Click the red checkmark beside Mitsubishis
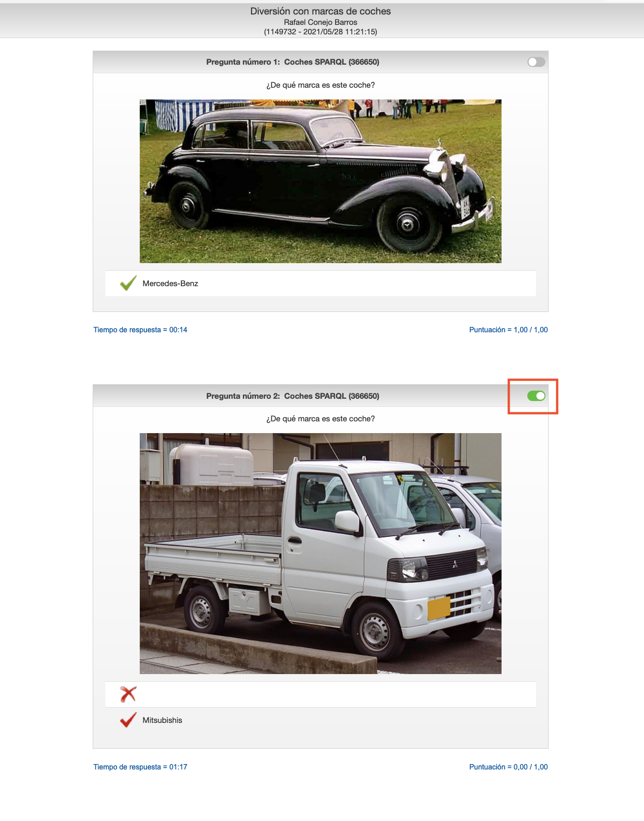This screenshot has width=644, height=821. 128,720
